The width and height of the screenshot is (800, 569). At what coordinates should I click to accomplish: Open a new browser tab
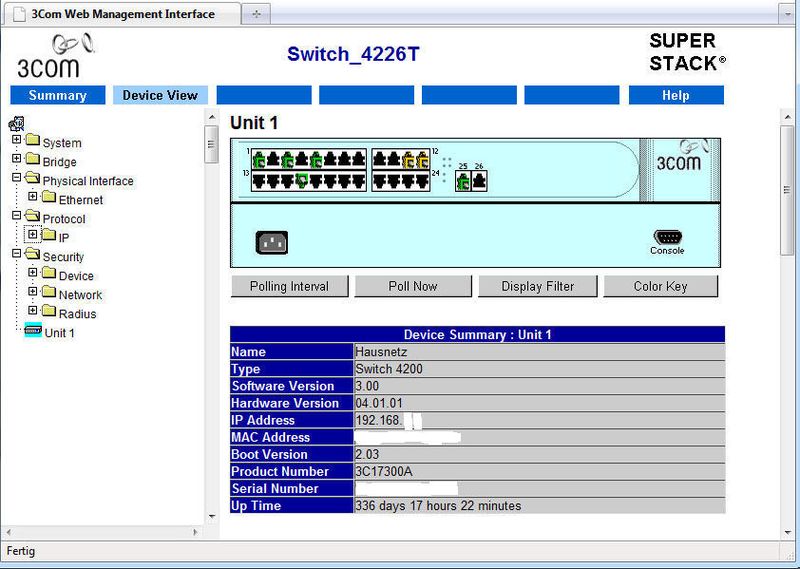tap(256, 14)
